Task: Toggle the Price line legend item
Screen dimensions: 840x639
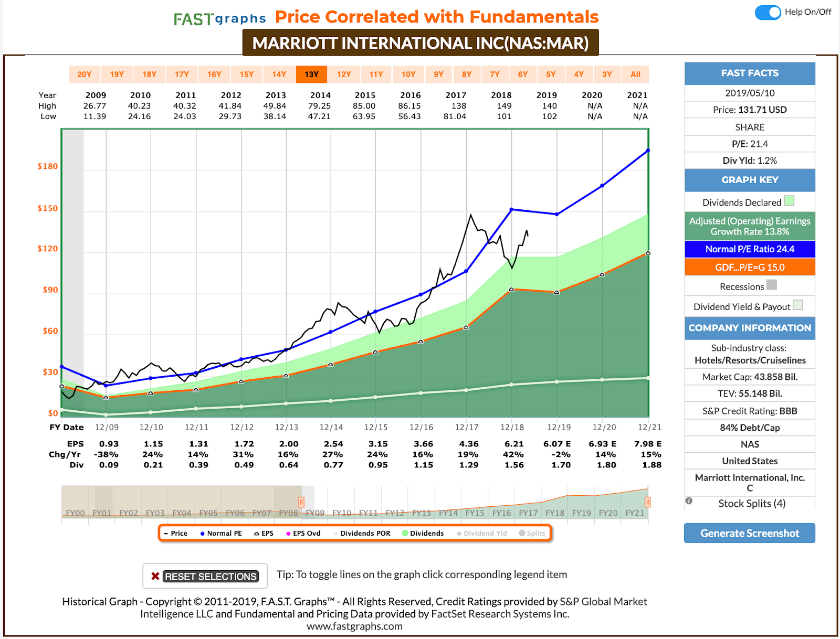Action: click(176, 533)
